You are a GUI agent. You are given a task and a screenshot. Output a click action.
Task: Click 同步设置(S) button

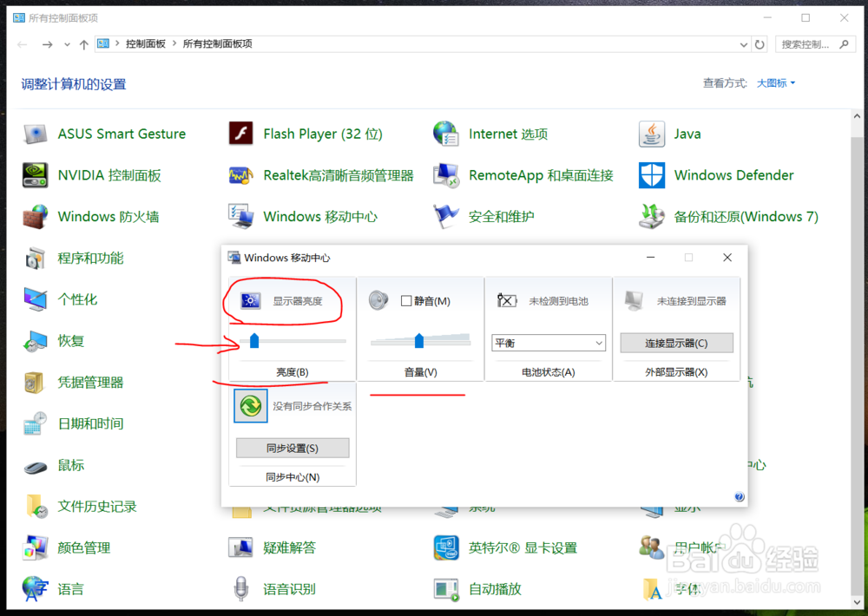point(293,449)
